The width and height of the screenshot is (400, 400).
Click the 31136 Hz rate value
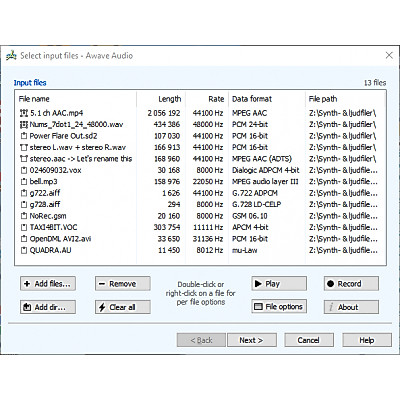click(x=208, y=239)
